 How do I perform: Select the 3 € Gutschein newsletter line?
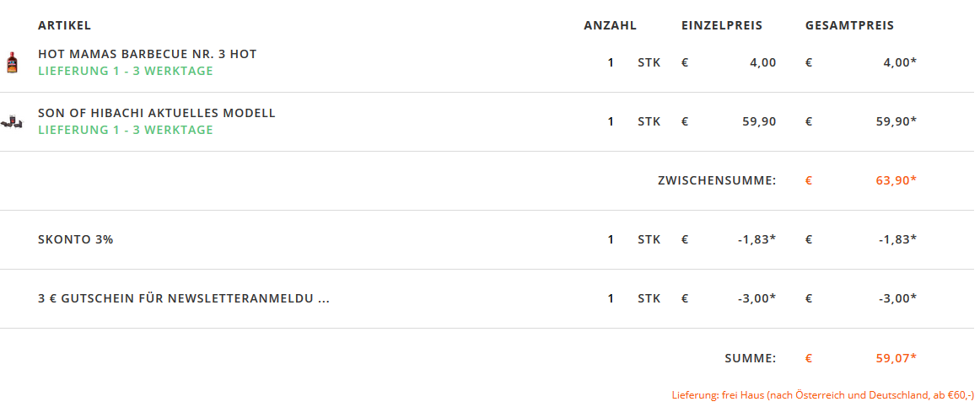(184, 298)
